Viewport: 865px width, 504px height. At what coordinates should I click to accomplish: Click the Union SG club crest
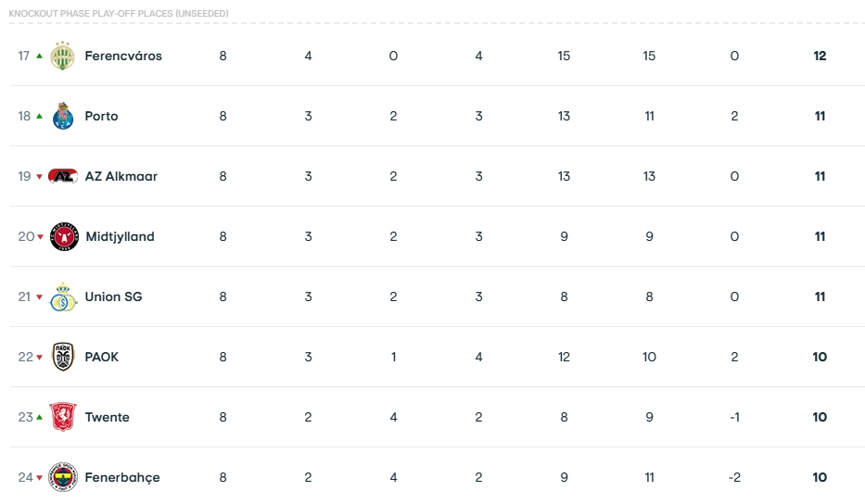point(63,296)
